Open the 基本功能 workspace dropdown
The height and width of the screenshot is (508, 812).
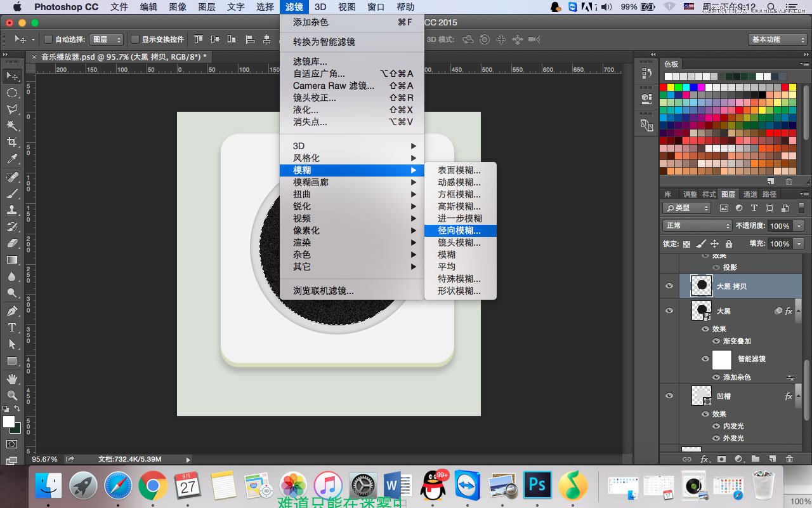tap(777, 39)
